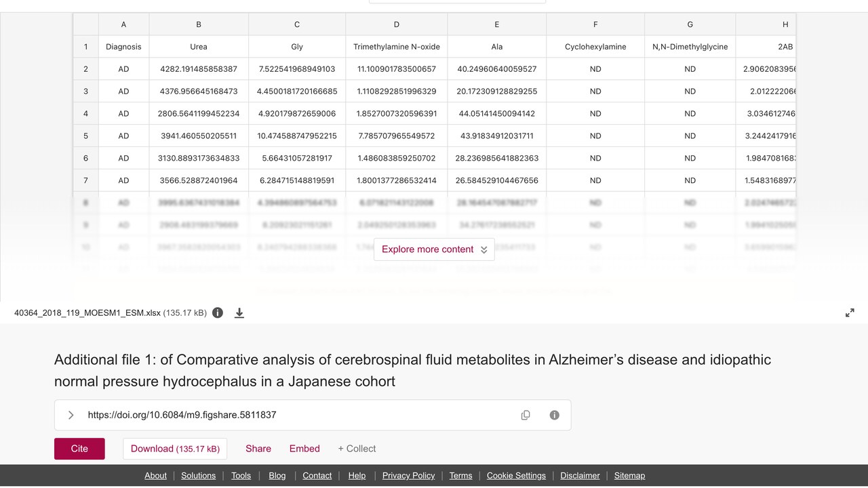The image size is (868, 488).
Task: Download file via the arrow icon next to filename
Action: pyautogui.click(x=239, y=313)
